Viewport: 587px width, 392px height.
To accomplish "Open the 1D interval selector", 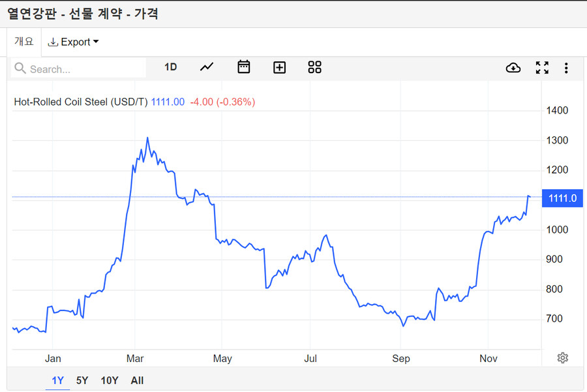I will 170,67.
